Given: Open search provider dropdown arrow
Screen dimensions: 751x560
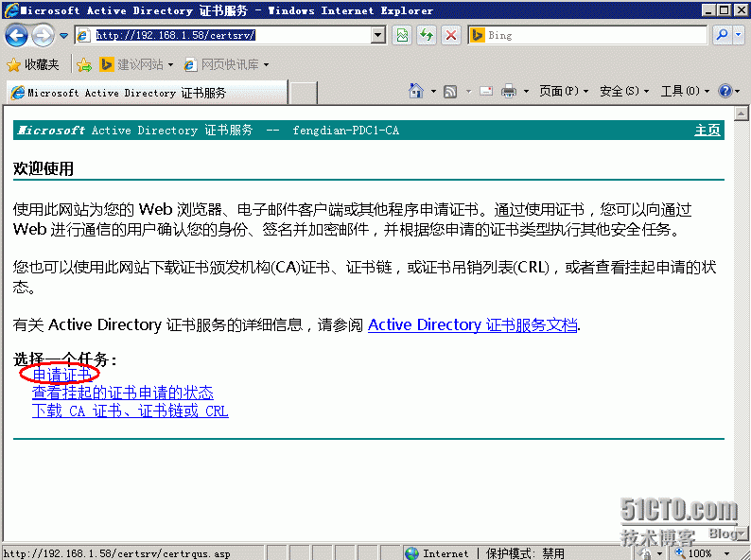Looking at the screenshot, I should 738,35.
